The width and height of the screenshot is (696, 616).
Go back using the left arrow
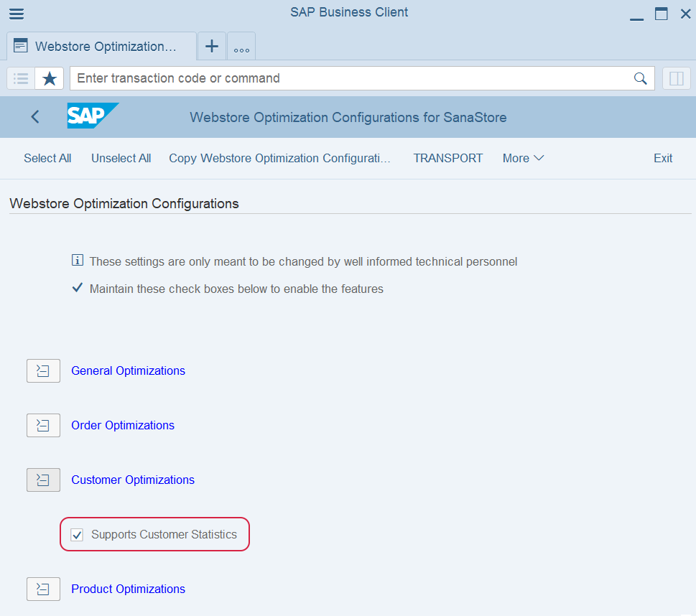coord(34,117)
